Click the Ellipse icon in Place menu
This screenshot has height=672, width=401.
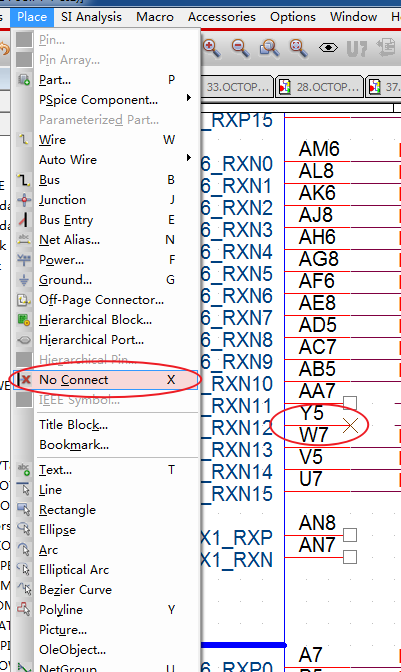(24, 530)
